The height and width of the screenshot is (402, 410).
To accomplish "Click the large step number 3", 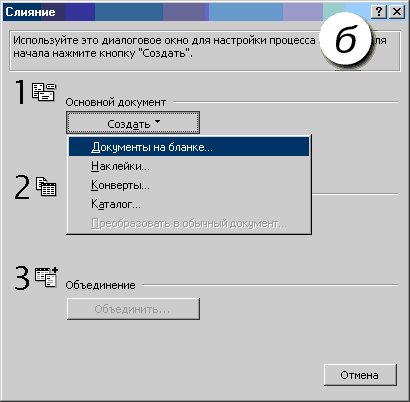I will click(22, 278).
